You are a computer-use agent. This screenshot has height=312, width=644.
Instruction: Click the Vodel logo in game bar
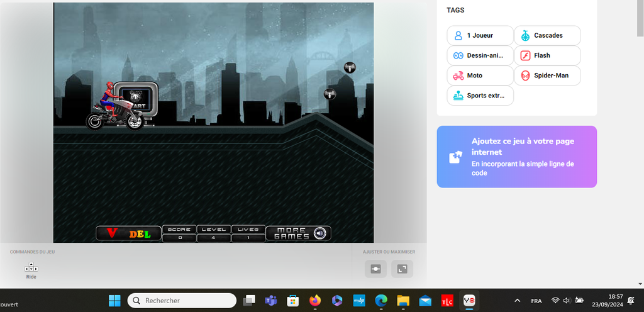128,233
